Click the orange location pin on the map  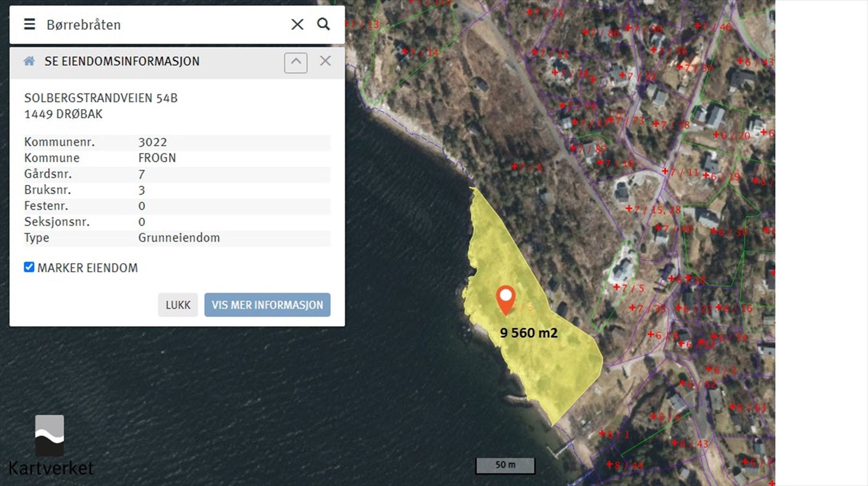tap(506, 300)
